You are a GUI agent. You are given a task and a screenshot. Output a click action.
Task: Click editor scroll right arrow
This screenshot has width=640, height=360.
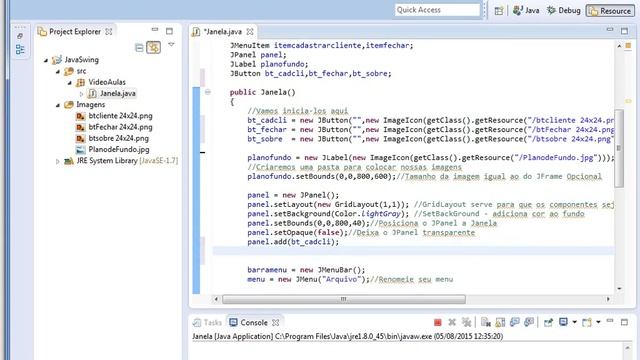tap(608, 299)
